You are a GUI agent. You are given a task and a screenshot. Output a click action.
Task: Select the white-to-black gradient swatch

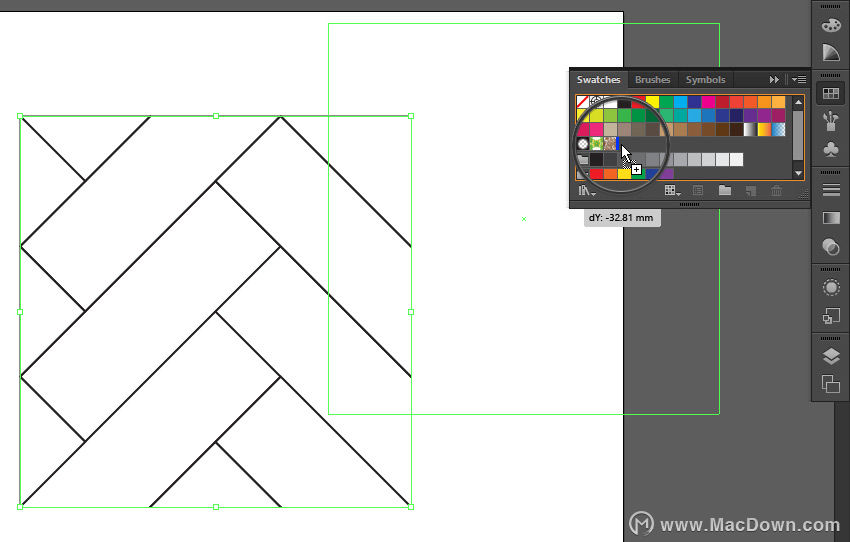tap(750, 130)
